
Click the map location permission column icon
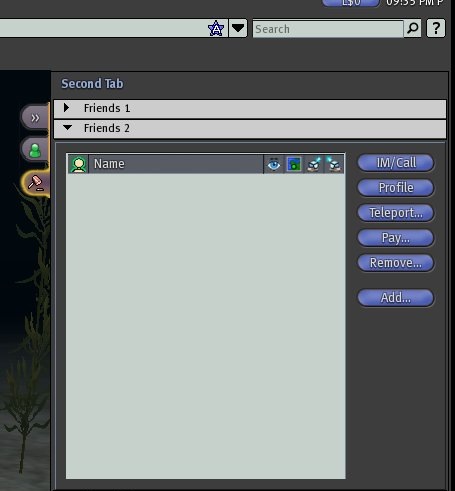click(294, 164)
